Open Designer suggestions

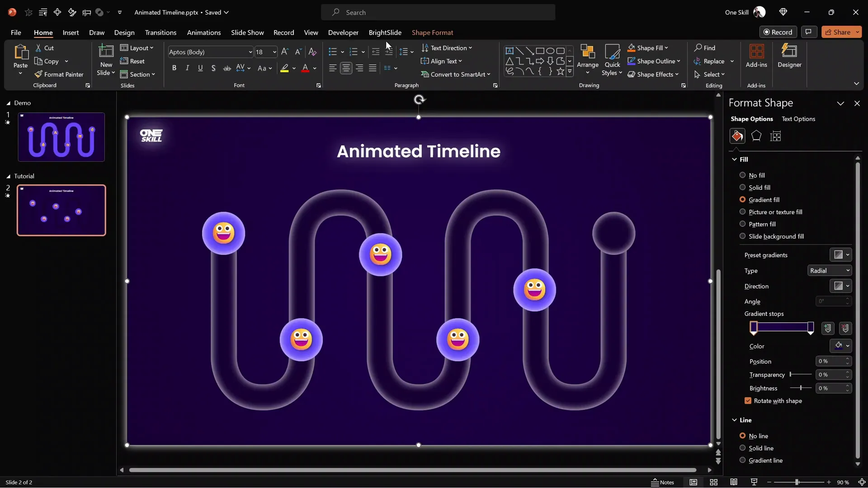[789, 56]
